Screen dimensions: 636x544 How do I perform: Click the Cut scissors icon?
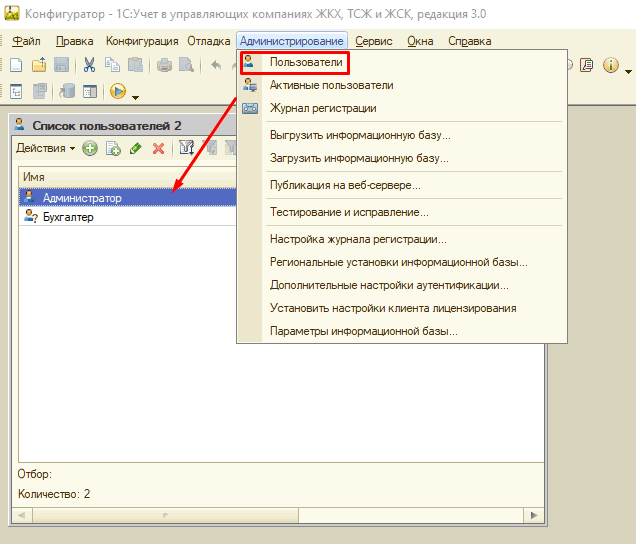point(89,65)
